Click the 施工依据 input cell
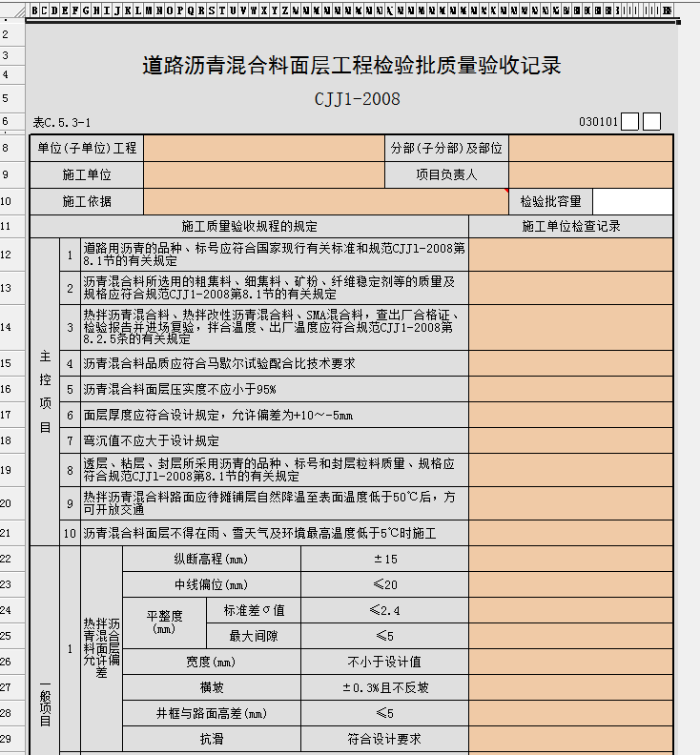 point(326,201)
